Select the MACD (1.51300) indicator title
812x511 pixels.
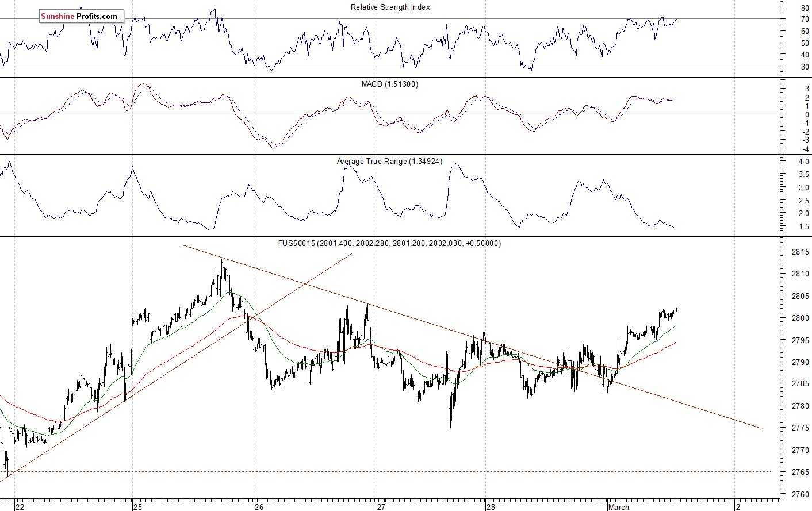click(390, 84)
